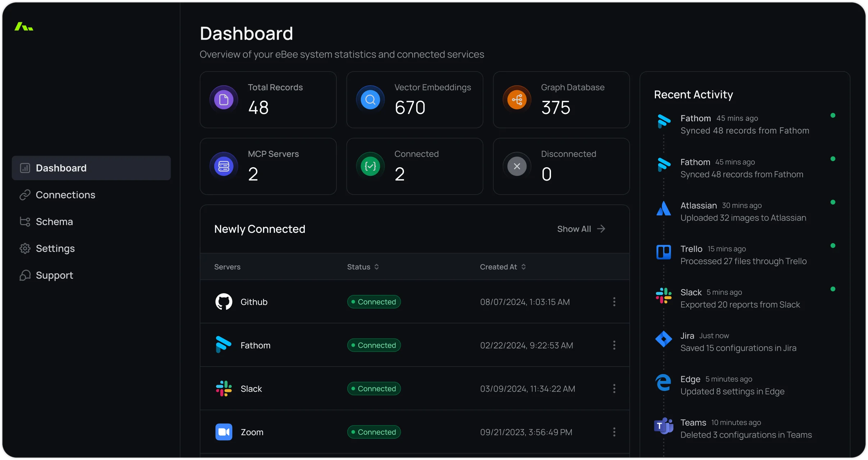Click the Vector Embeddings value 670
Image resolution: width=868 pixels, height=460 pixels.
410,108
